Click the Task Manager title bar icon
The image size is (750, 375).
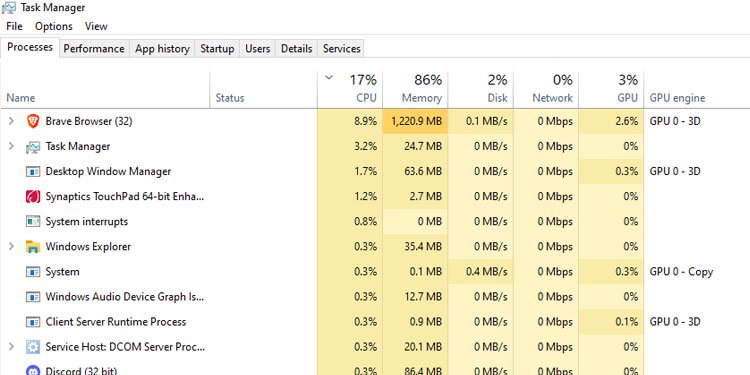[x=9, y=8]
